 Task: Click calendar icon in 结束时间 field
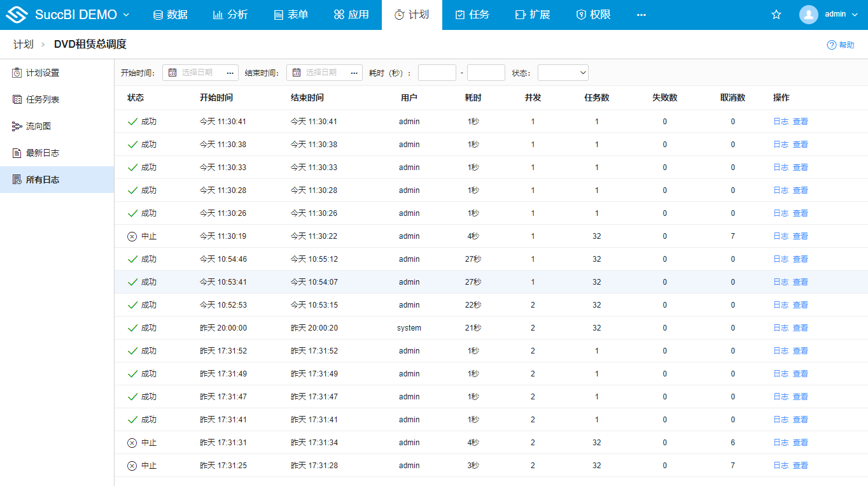coord(297,73)
